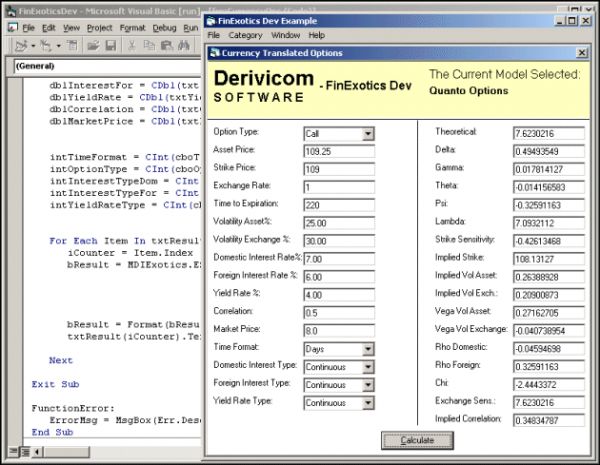Click Add Standard EXE Project toolbar icon
Viewport: 600px width, 465px height.
21,46
